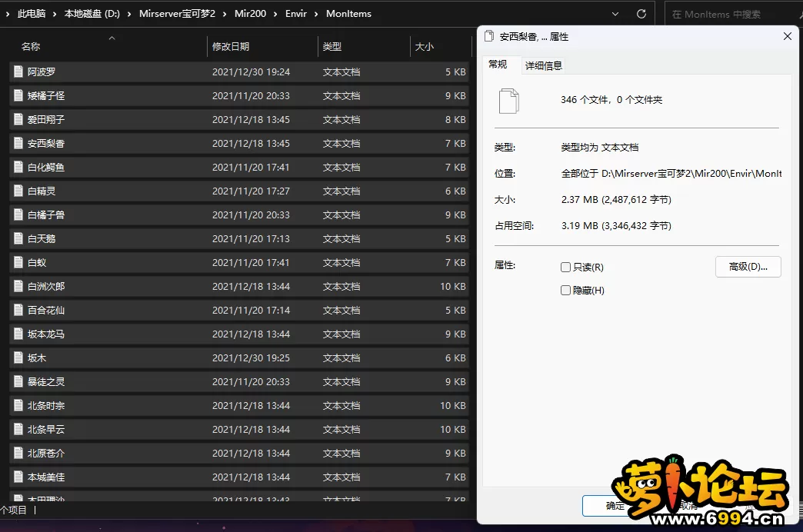This screenshot has height=532, width=803.
Task: Focus the 在 MonItems 中搜索 search box
Action: click(732, 15)
